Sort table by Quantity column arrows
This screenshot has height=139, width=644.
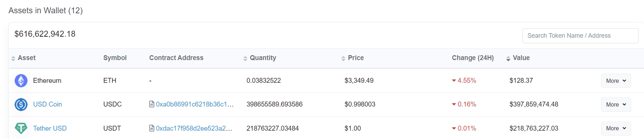[x=245, y=58]
